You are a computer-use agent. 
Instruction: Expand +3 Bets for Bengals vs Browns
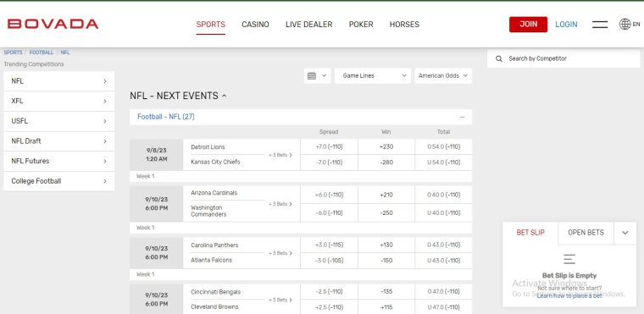coord(280,300)
